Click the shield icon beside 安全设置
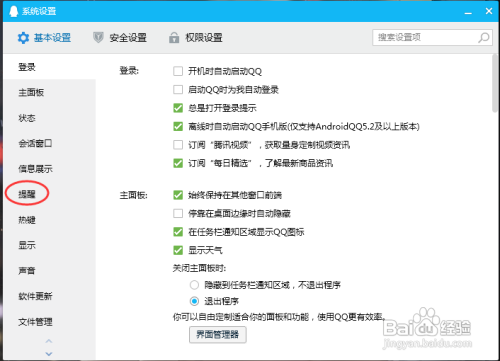The width and height of the screenshot is (500, 361). click(x=98, y=37)
